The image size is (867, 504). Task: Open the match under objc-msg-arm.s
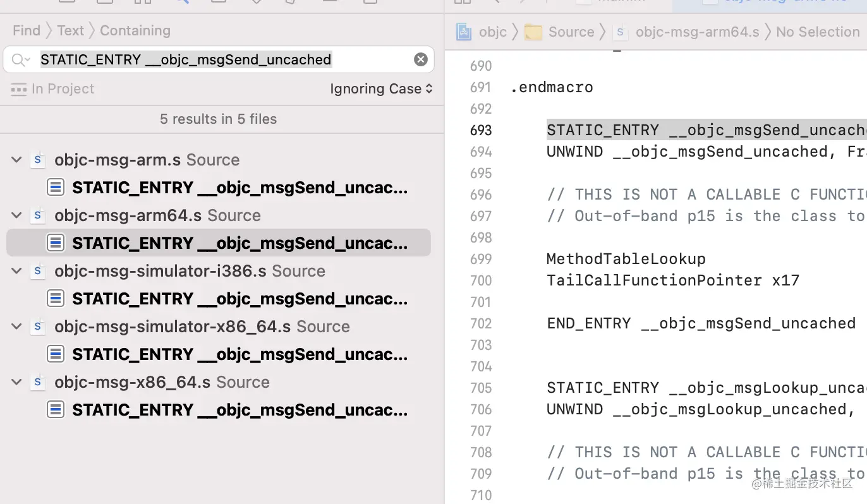click(219, 188)
